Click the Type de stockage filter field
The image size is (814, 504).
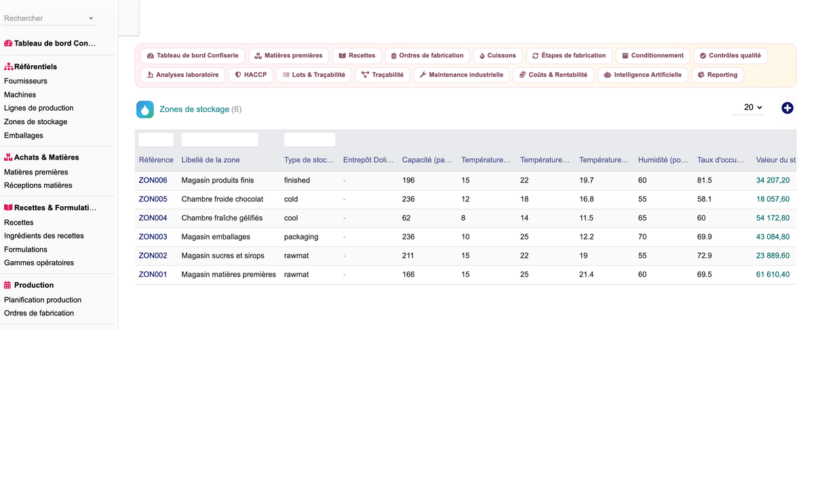pos(309,140)
